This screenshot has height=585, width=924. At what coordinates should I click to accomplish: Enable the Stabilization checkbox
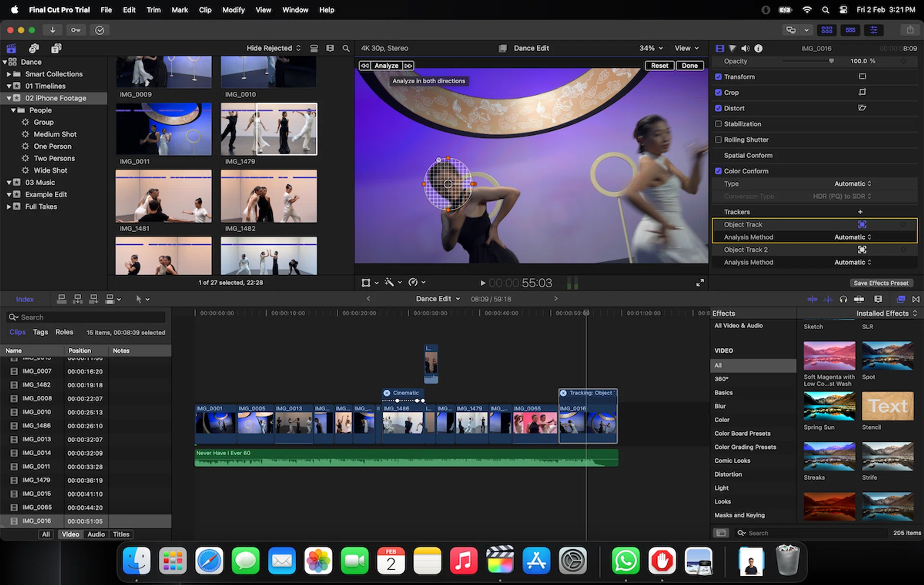pos(719,124)
